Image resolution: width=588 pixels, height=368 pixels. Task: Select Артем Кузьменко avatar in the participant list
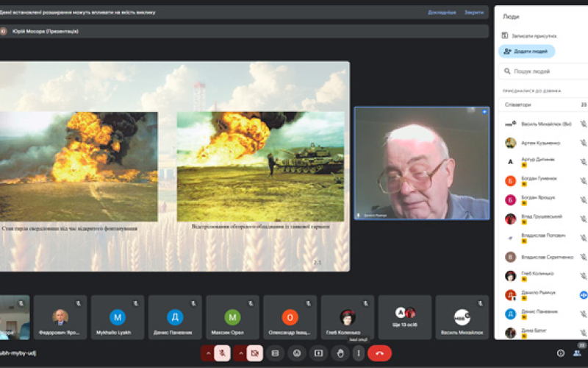510,143
